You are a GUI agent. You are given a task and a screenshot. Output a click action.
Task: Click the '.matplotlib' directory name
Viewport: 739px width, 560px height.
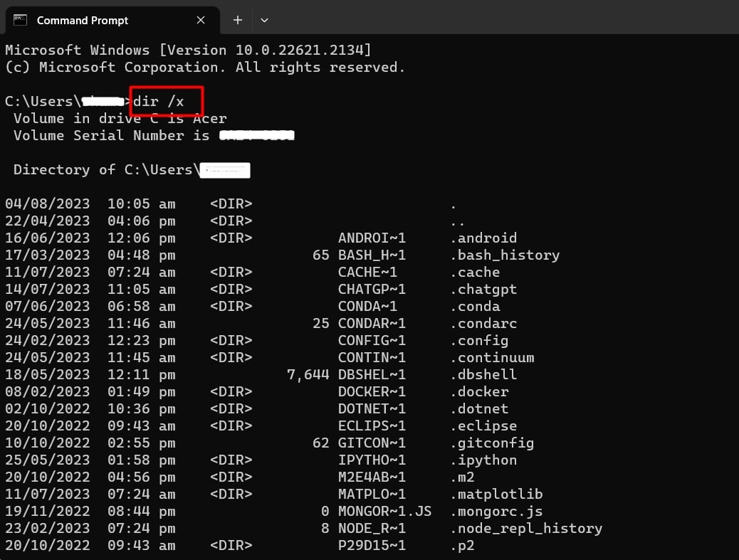click(x=496, y=494)
